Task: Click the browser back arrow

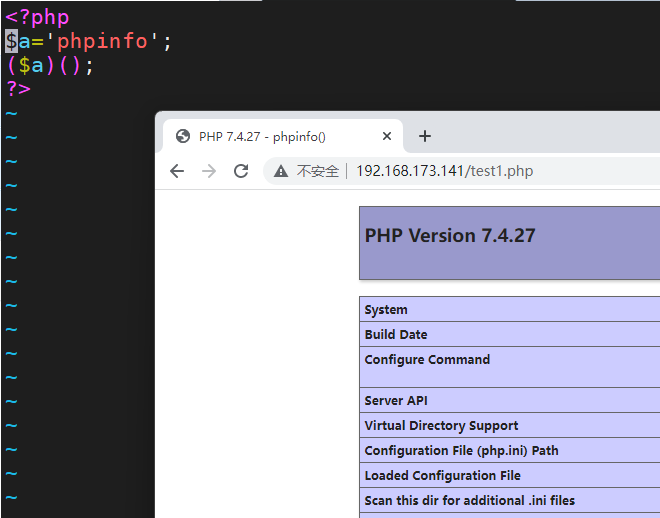Action: pyautogui.click(x=177, y=171)
